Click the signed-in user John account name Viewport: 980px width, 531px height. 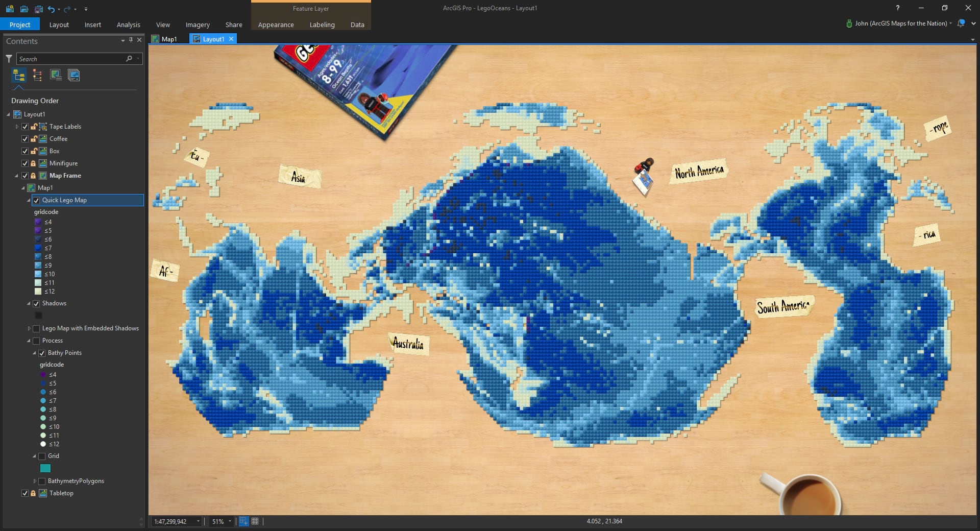[901, 23]
